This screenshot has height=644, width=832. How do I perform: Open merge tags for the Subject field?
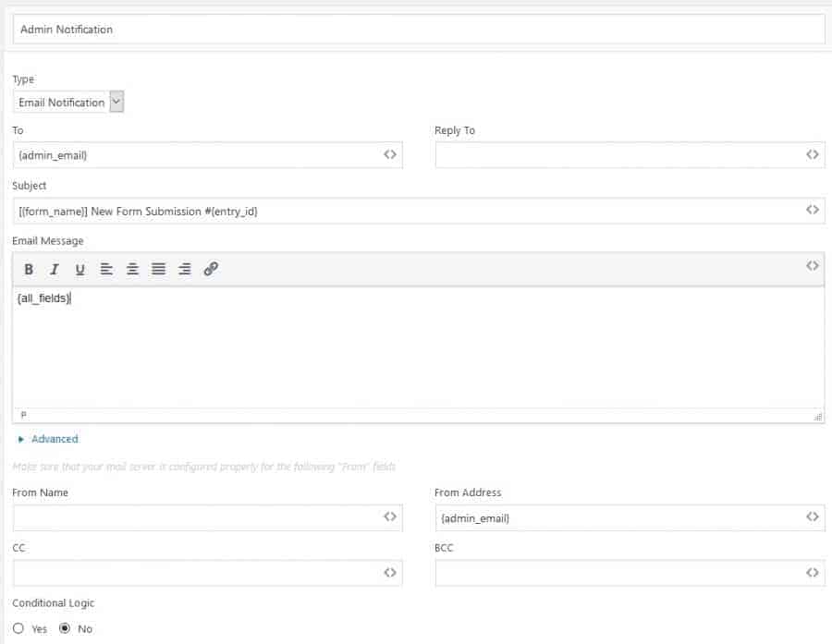[x=814, y=210]
